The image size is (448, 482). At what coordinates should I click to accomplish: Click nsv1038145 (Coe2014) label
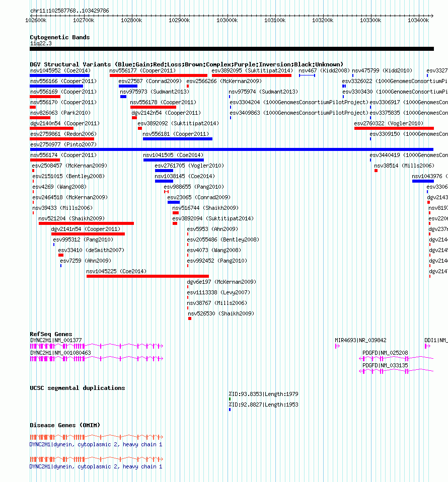(185, 176)
